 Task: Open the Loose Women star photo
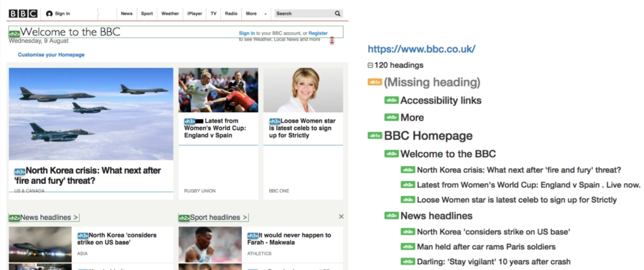tap(303, 90)
